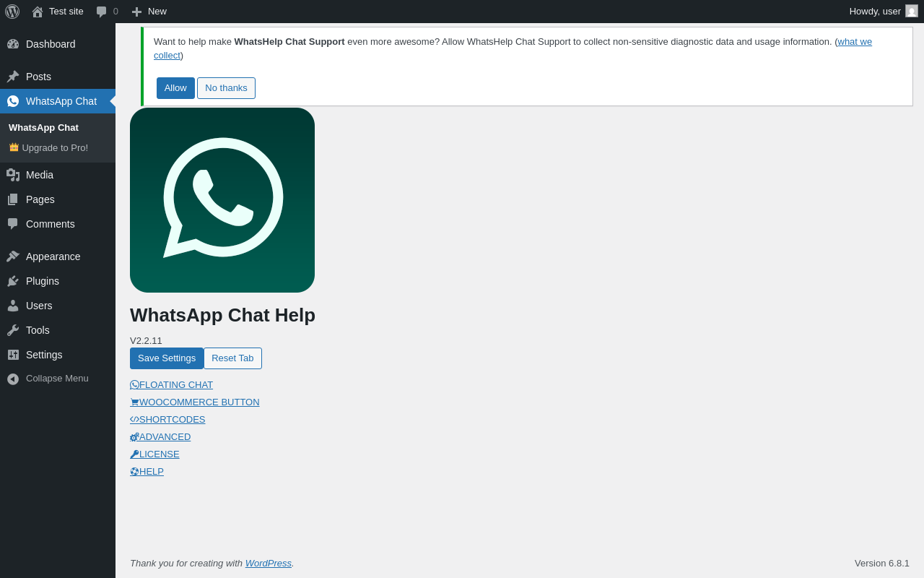Click the Media sidebar icon
The width and height of the screenshot is (924, 578).
(x=13, y=175)
